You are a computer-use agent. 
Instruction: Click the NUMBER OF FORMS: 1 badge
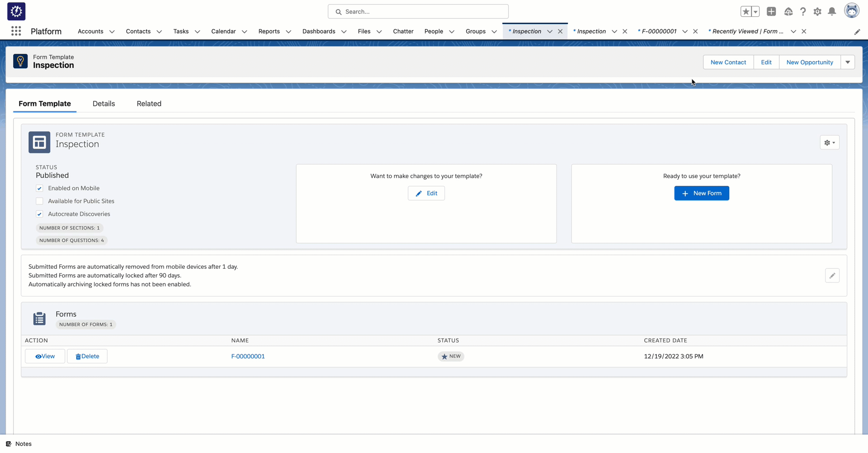[86, 324]
